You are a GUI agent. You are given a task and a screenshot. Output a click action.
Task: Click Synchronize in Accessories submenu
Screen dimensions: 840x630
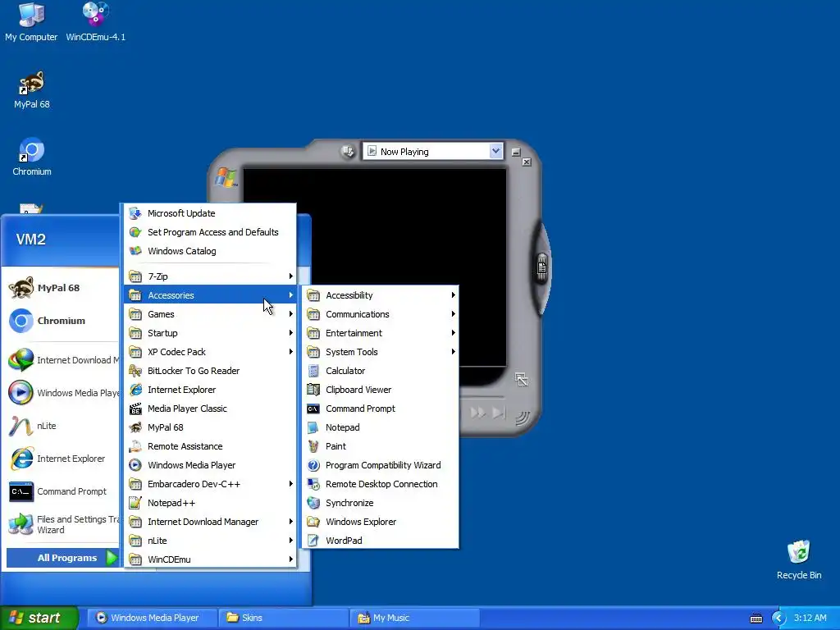pyautogui.click(x=381, y=503)
